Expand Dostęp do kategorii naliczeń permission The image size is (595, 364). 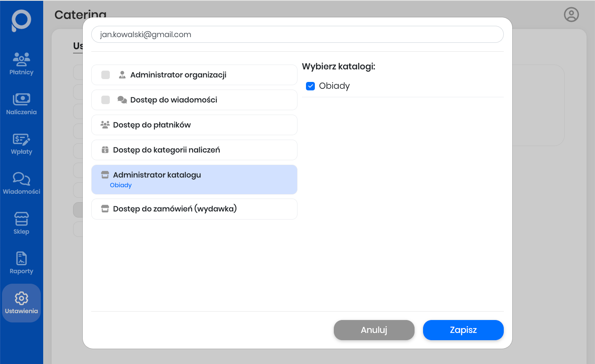point(194,150)
